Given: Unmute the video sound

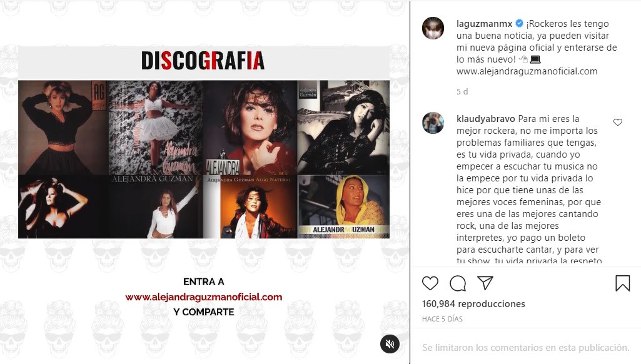Looking at the screenshot, I should (x=390, y=343).
